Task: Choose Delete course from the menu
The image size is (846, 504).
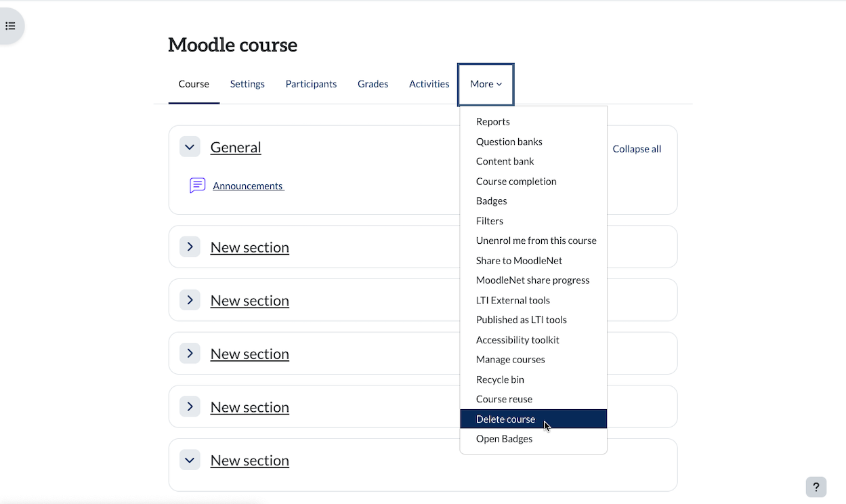Action: click(505, 419)
